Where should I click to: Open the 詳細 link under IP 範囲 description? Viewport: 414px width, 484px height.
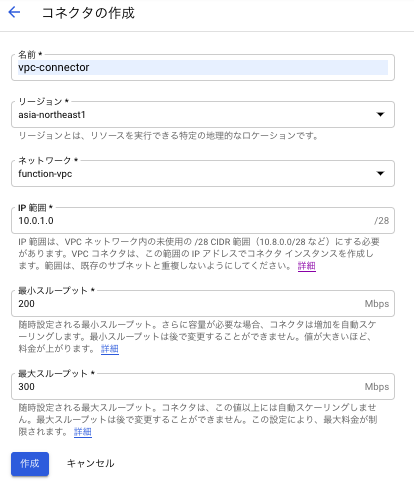pos(307,266)
